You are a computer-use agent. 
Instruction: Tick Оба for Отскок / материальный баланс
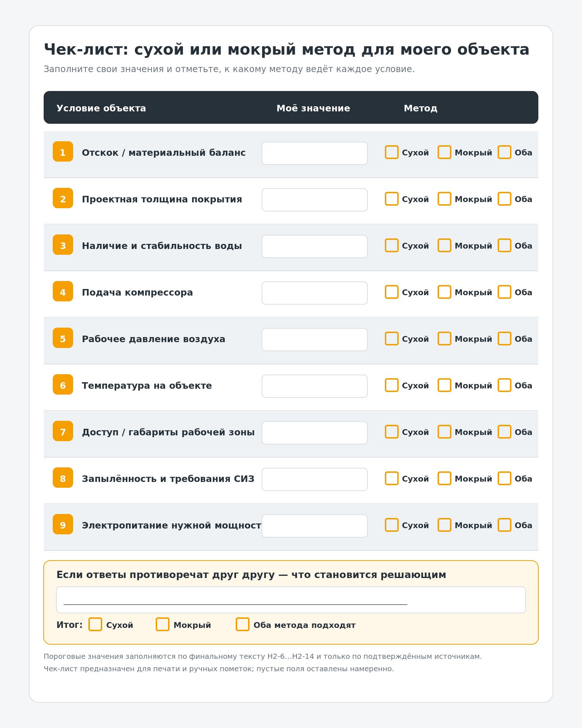tap(505, 152)
